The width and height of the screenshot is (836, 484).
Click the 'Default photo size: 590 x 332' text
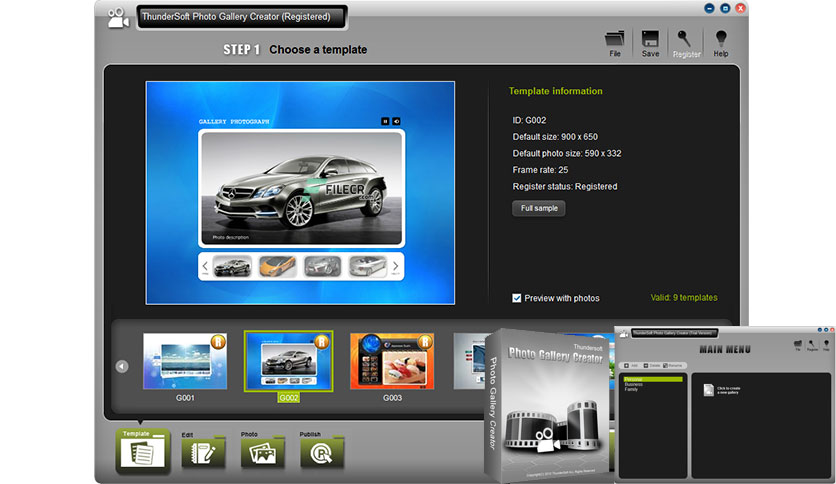point(567,154)
